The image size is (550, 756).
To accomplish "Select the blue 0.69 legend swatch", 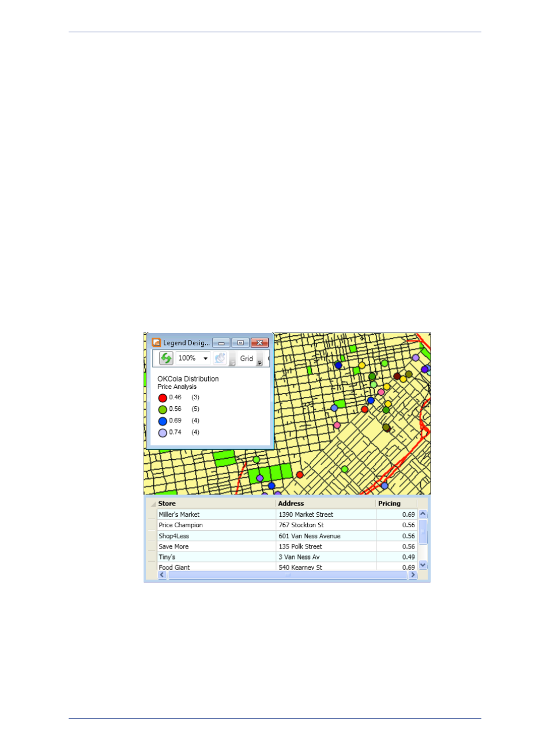I will (163, 421).
